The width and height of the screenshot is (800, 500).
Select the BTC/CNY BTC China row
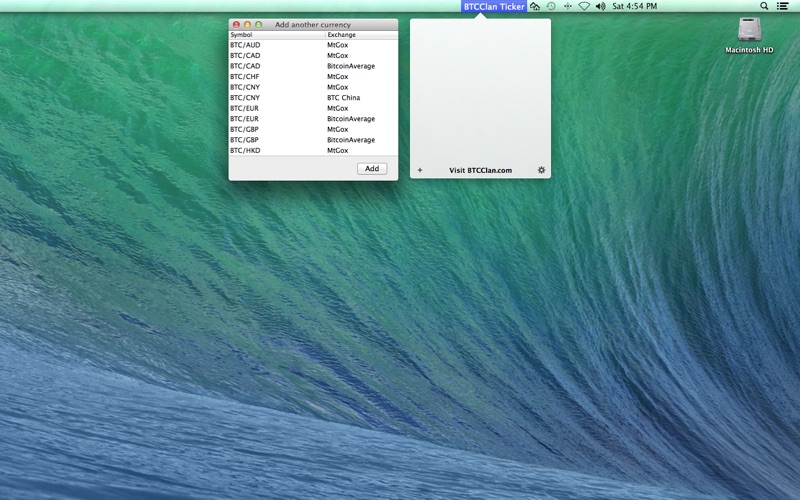pos(313,97)
